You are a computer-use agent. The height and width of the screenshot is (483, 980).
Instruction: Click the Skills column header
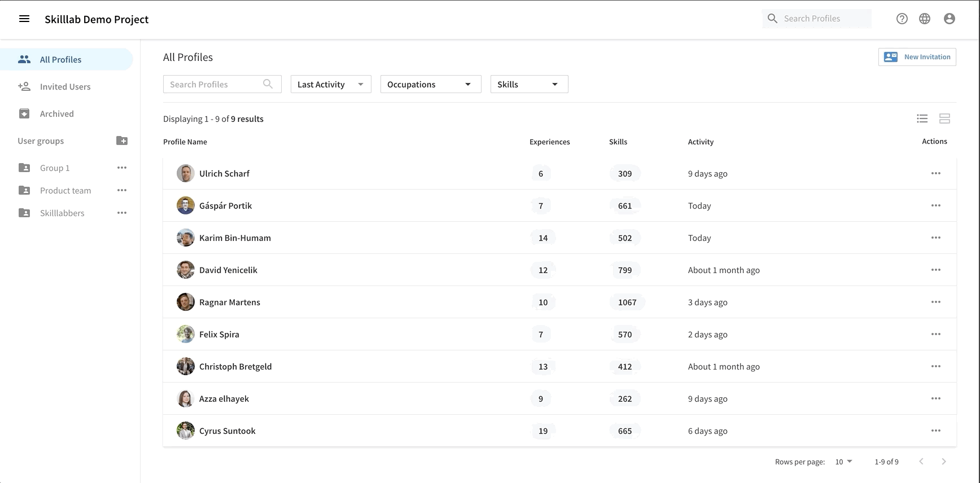pos(618,142)
